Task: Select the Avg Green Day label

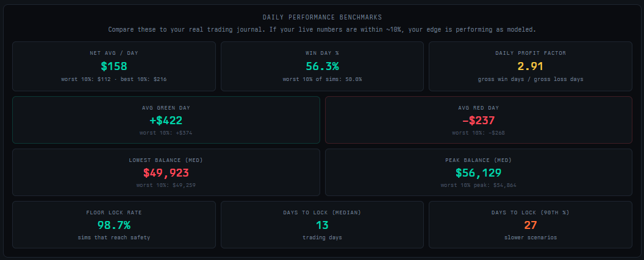Action: 166,108
